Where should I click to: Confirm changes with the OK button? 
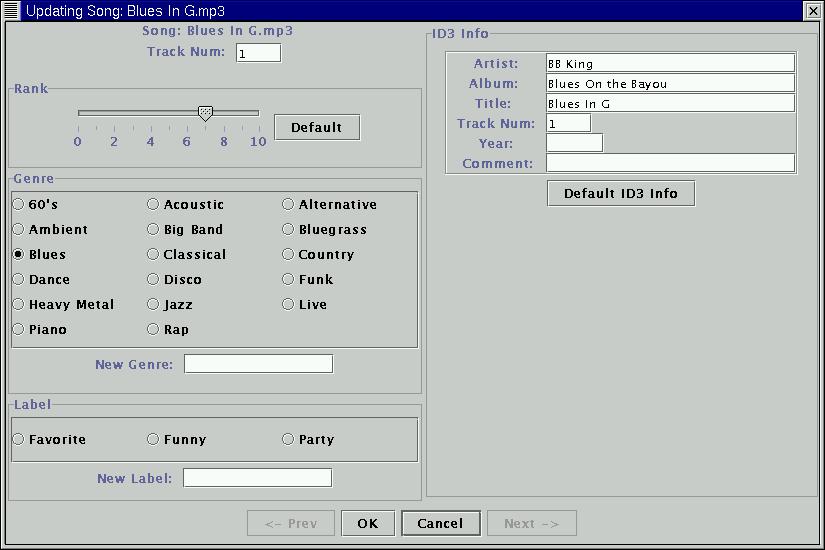coord(367,523)
